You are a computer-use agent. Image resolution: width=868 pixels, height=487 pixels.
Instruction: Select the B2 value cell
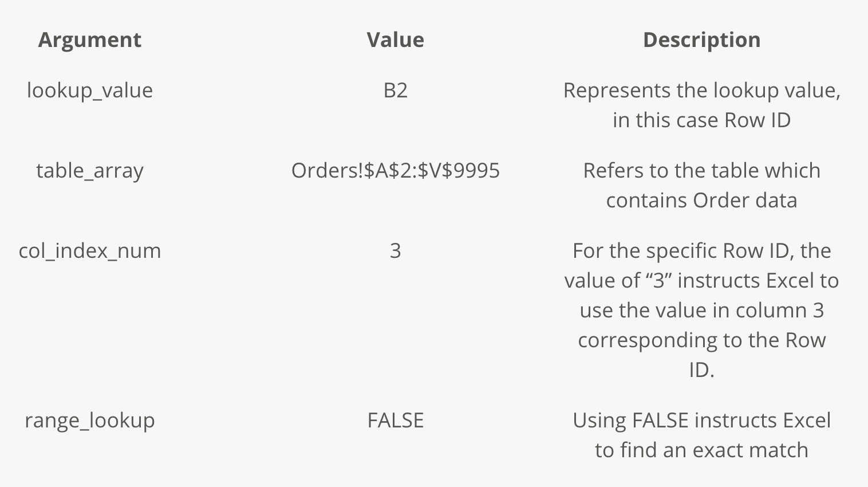(395, 91)
